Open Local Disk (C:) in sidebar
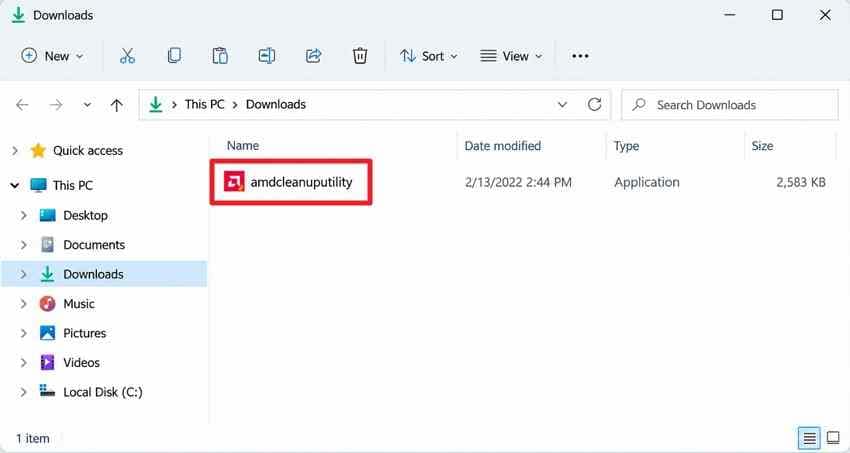 [102, 392]
